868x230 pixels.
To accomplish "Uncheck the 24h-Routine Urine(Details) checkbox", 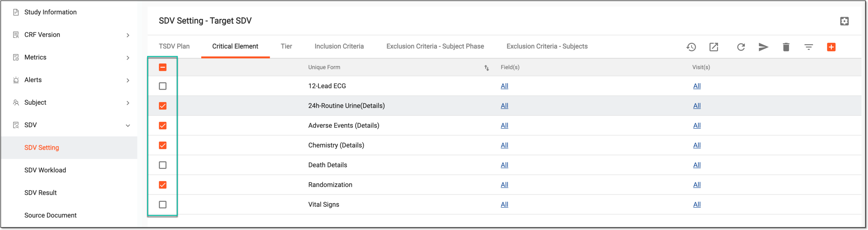I will coord(162,106).
